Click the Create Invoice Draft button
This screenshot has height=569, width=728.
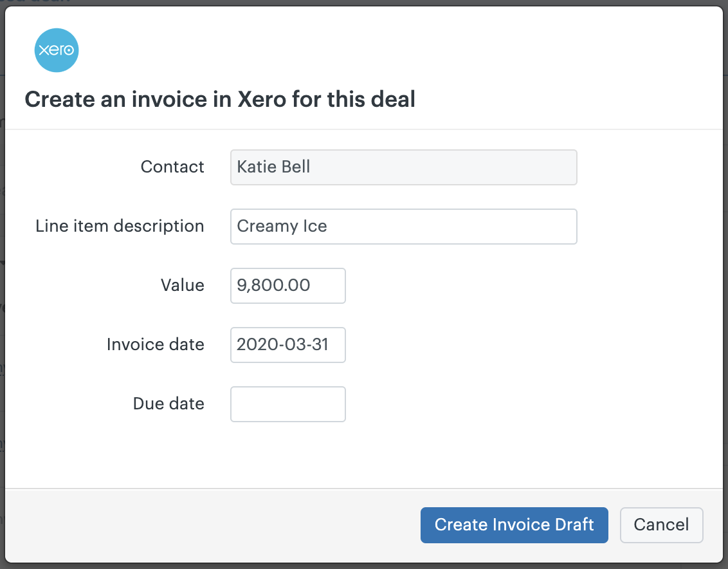tap(514, 525)
